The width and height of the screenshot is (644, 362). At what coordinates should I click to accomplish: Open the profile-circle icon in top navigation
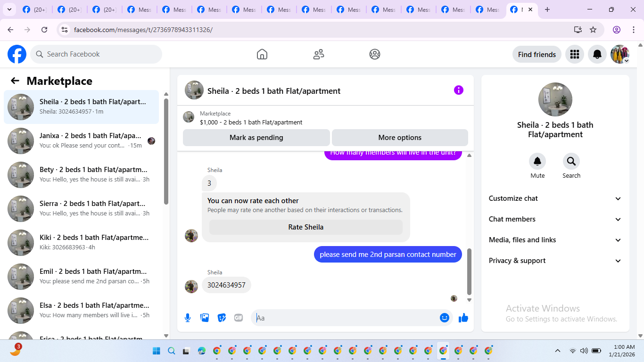(x=375, y=54)
